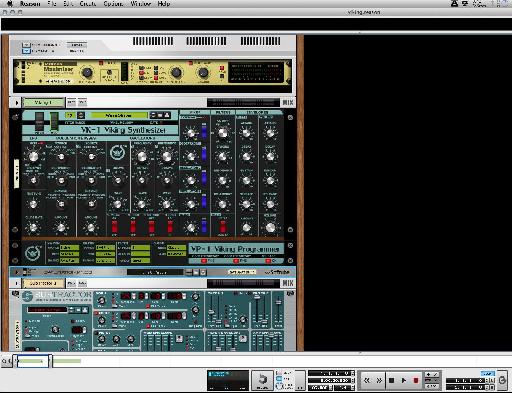Click the tempo value stepper in transport

(x=331, y=387)
